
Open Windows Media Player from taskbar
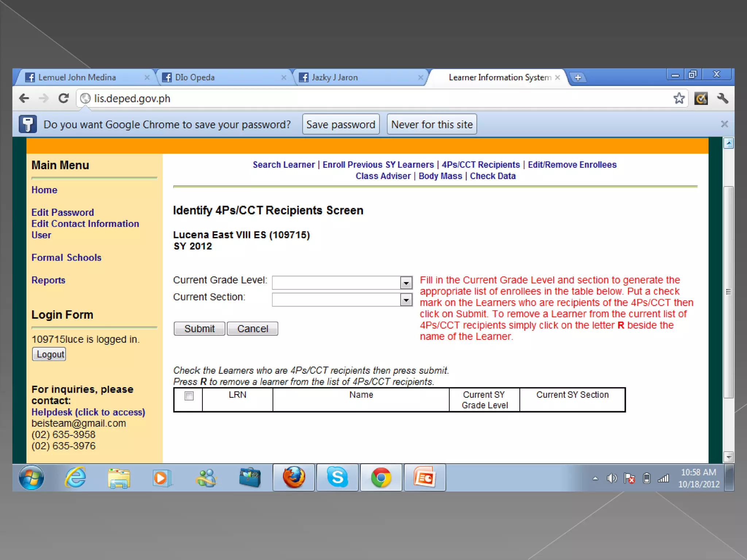(x=162, y=478)
